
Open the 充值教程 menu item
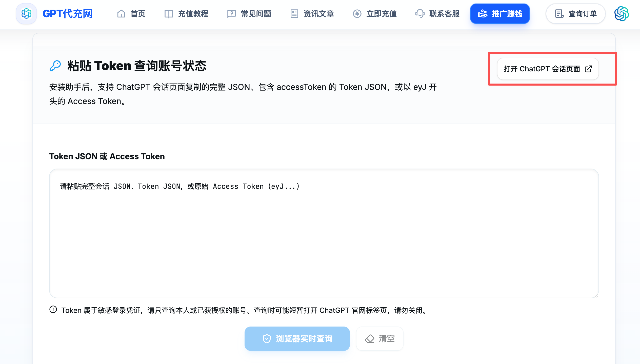click(186, 14)
